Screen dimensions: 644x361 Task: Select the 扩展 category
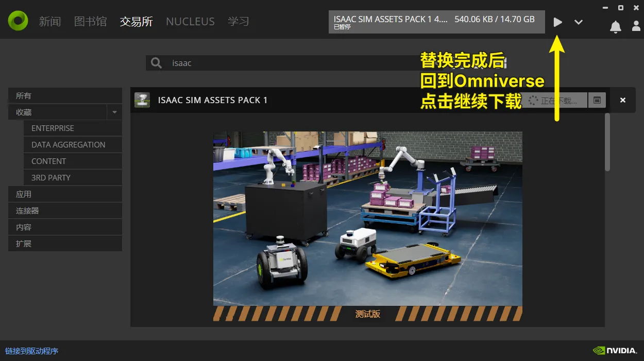click(65, 244)
